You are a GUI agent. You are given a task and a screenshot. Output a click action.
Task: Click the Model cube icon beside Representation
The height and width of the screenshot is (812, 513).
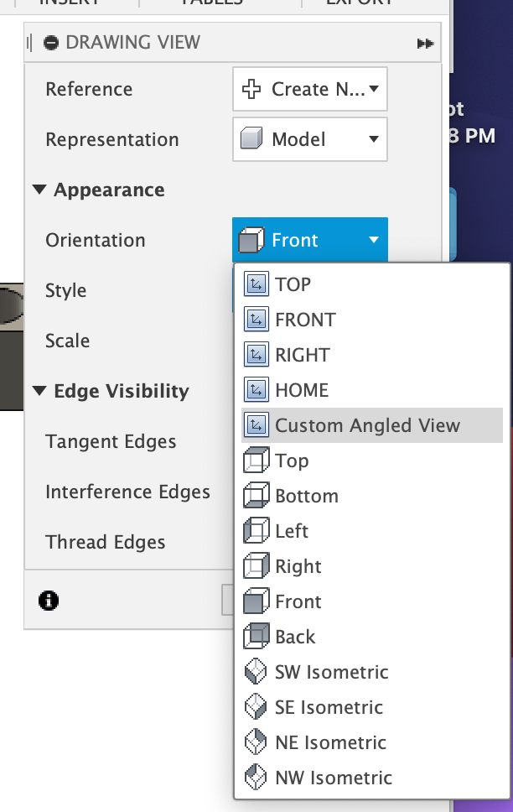coord(254,139)
